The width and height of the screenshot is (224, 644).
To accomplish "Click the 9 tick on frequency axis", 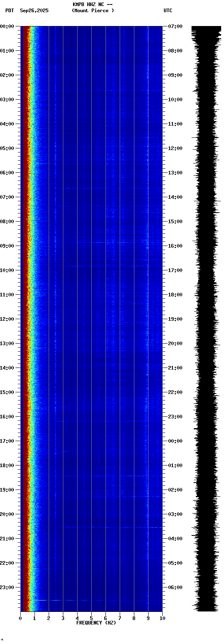I will [x=148, y=618].
